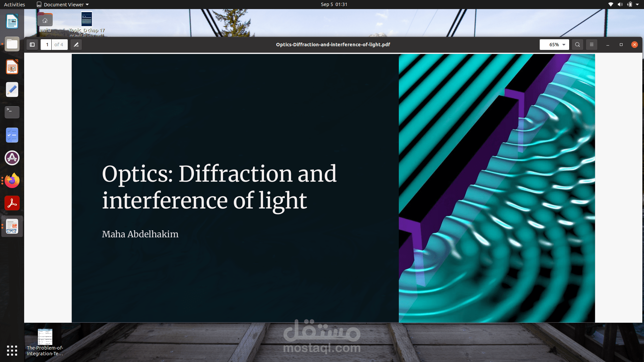The height and width of the screenshot is (362, 644).
Task: Click the Show Applications grid button
Action: (12, 351)
